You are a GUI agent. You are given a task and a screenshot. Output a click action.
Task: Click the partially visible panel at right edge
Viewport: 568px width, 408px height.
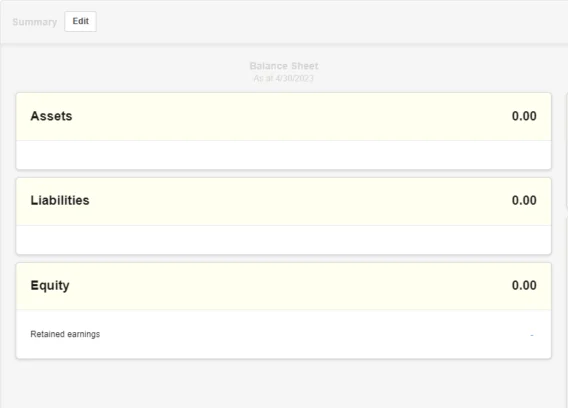[566, 150]
